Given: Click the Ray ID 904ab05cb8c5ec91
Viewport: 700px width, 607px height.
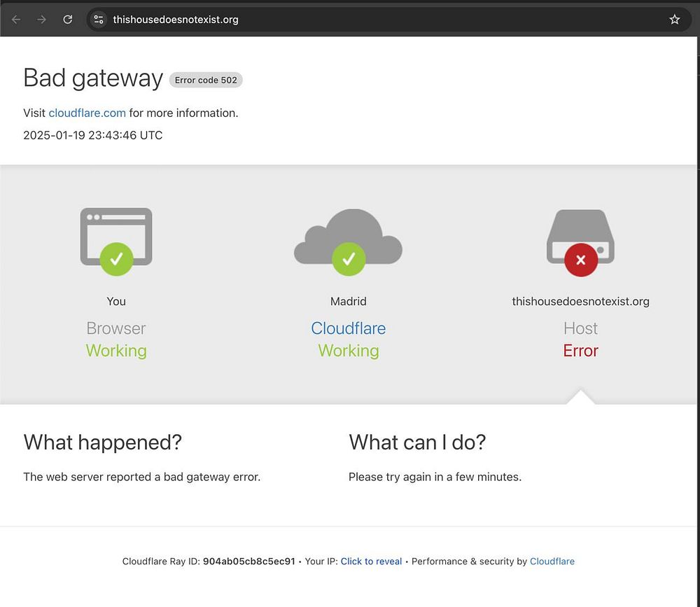Looking at the screenshot, I should tap(249, 561).
